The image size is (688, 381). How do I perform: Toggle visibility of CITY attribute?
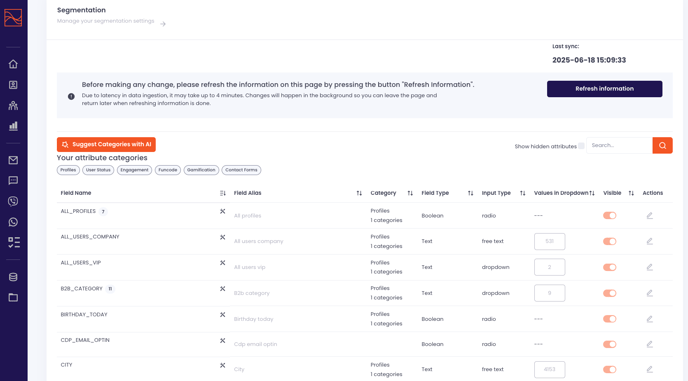coord(609,370)
